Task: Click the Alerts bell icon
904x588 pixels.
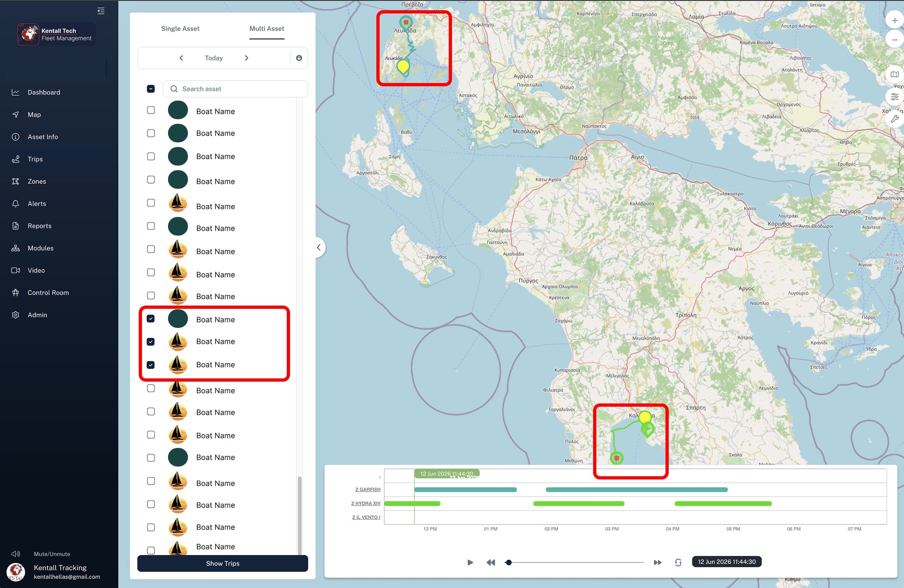Action: tap(15, 204)
